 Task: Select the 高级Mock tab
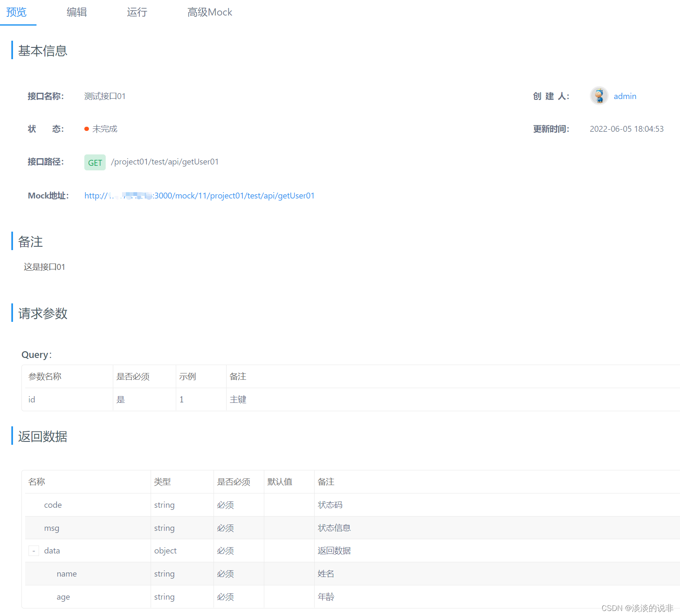[x=210, y=12]
